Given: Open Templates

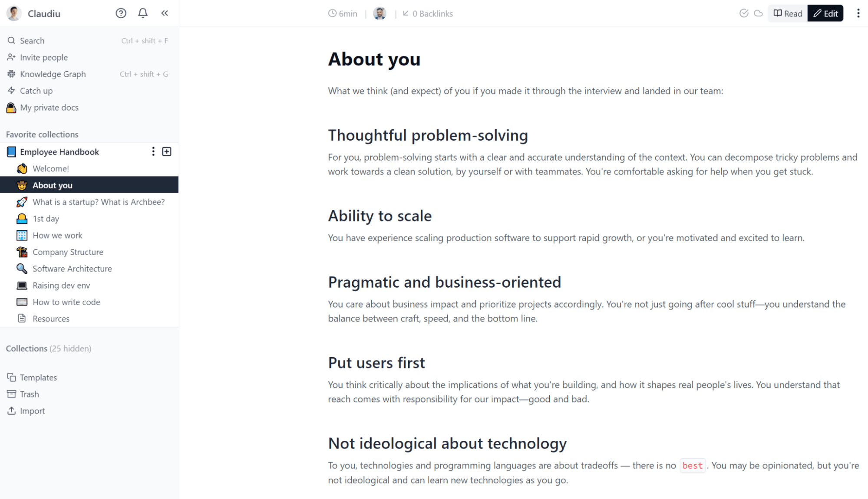Looking at the screenshot, I should (x=38, y=377).
